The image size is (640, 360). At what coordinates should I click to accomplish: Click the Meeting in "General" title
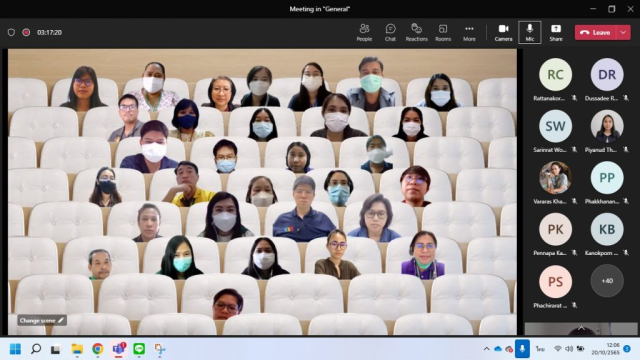320,9
